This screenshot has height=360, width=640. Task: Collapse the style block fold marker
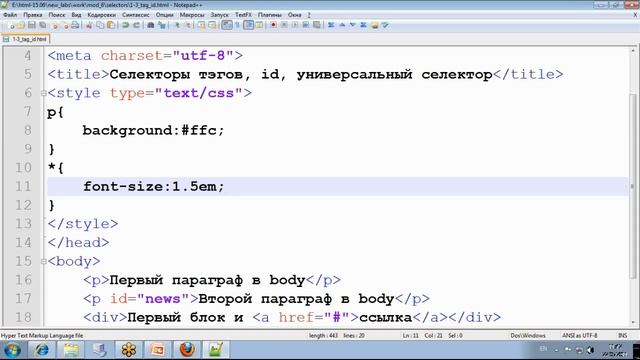coord(44,93)
